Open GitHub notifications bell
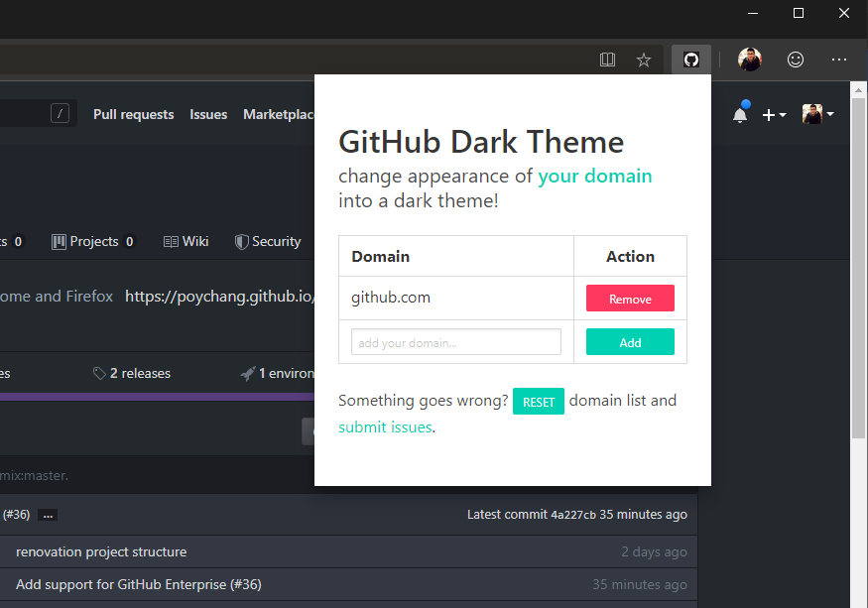Viewport: 868px width, 608px height. tap(741, 113)
